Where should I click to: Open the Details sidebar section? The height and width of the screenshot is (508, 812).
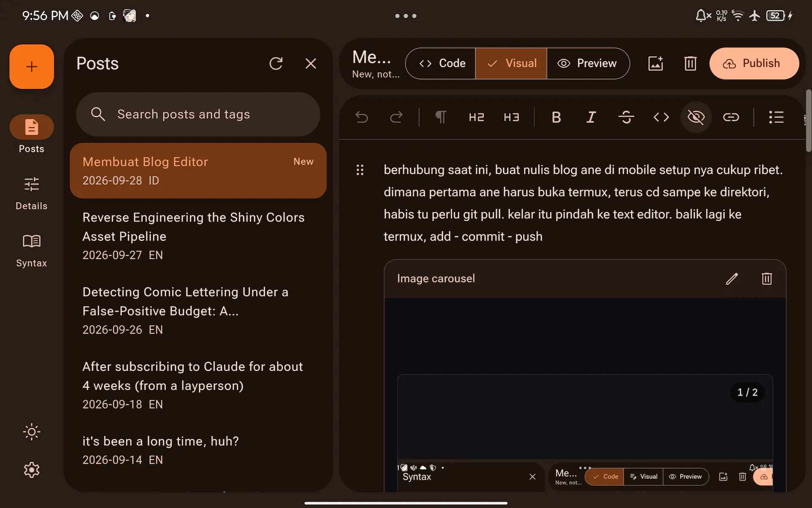coord(31,193)
